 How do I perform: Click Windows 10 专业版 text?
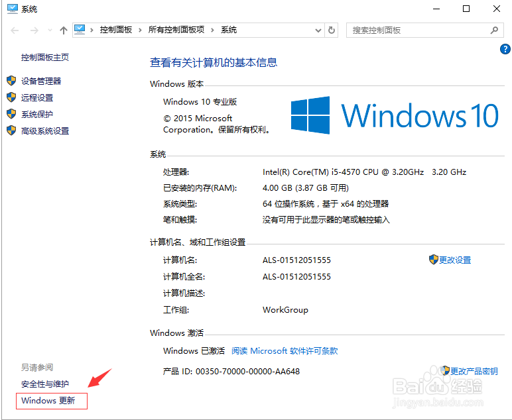click(200, 102)
